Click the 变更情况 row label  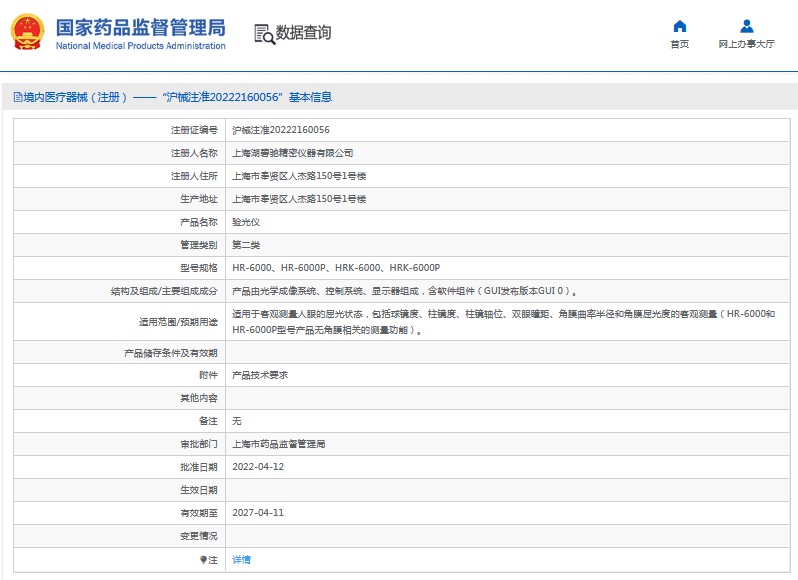point(198,536)
